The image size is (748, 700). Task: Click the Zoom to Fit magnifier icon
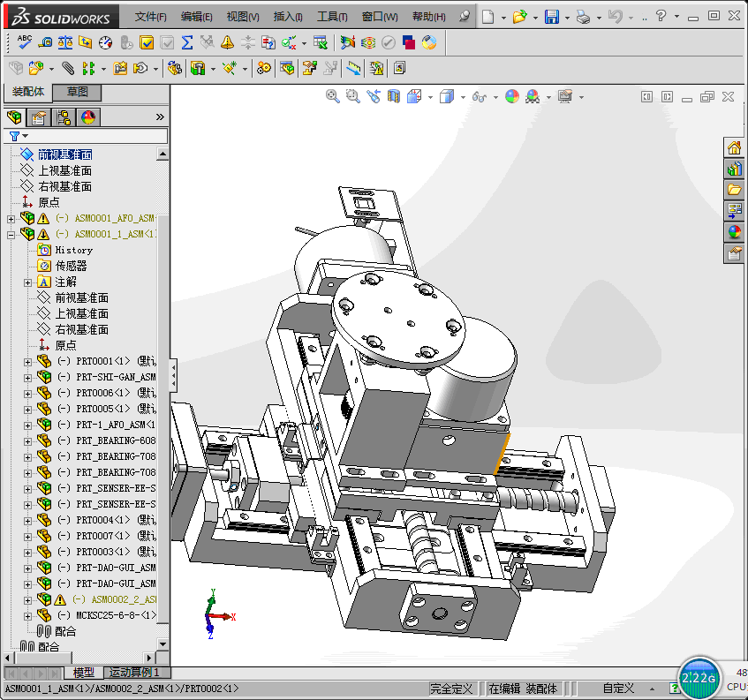pos(333,96)
